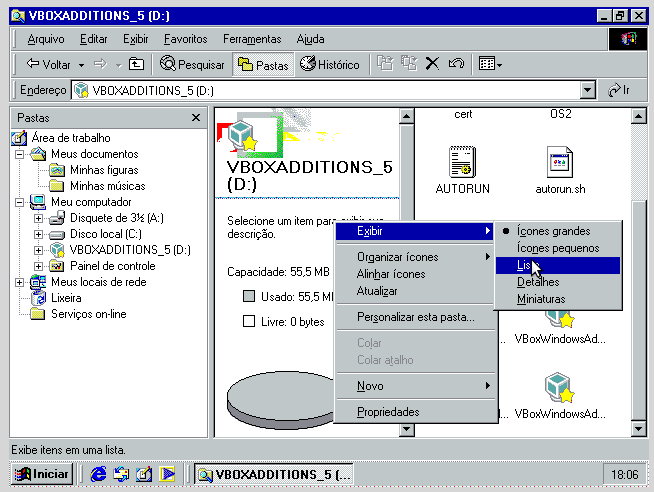Click Personalizar esta pasta...

tap(415, 317)
